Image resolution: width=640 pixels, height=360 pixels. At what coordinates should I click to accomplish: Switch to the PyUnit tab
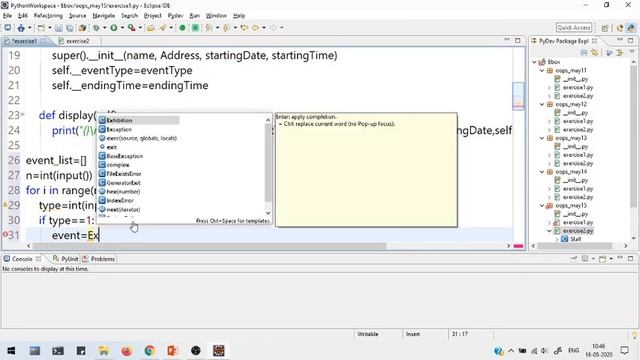pos(66,259)
